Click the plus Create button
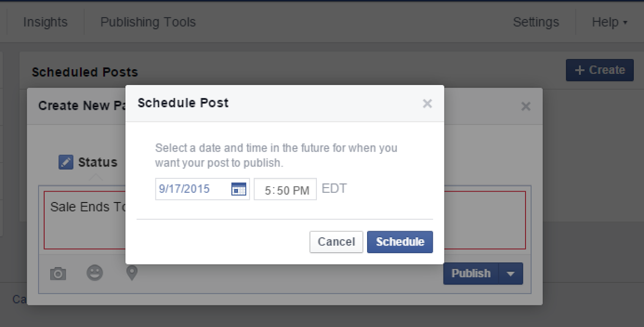This screenshot has height=327, width=644. click(600, 70)
